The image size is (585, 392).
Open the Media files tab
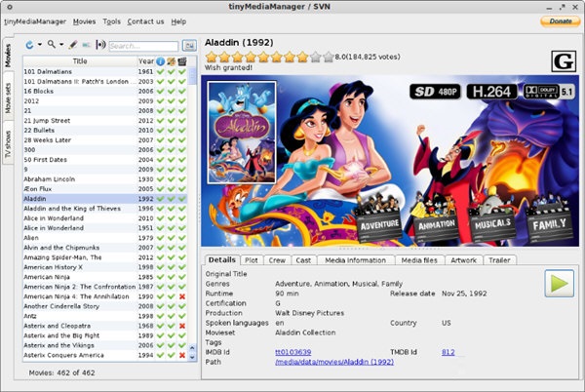[x=419, y=260]
